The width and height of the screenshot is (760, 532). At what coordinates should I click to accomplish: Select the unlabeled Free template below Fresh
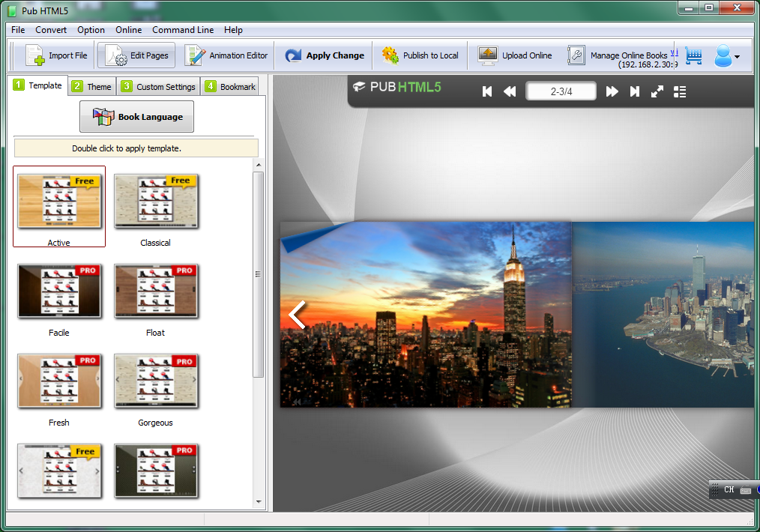[x=59, y=471]
